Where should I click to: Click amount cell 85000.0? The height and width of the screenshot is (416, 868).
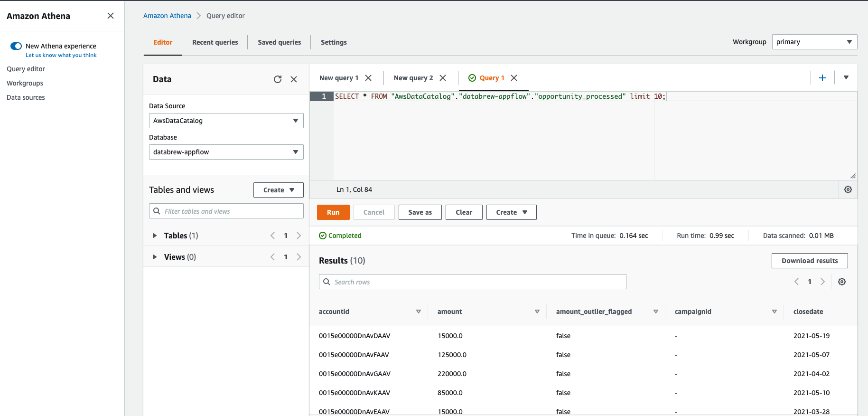pos(450,393)
